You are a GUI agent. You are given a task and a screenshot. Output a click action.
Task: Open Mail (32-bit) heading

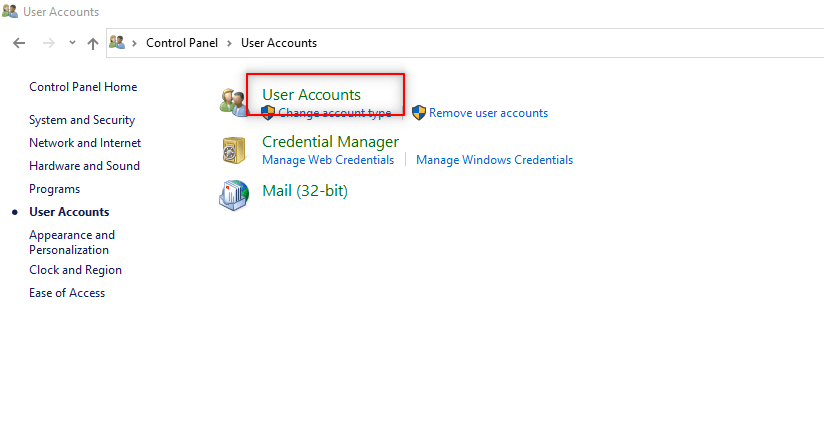tap(305, 191)
